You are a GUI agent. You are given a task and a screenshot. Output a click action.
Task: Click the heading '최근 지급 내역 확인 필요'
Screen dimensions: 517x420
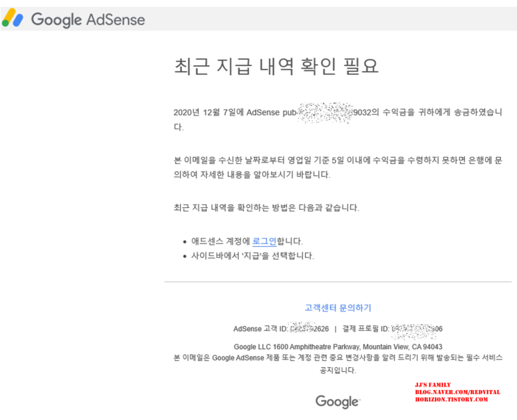coord(276,66)
